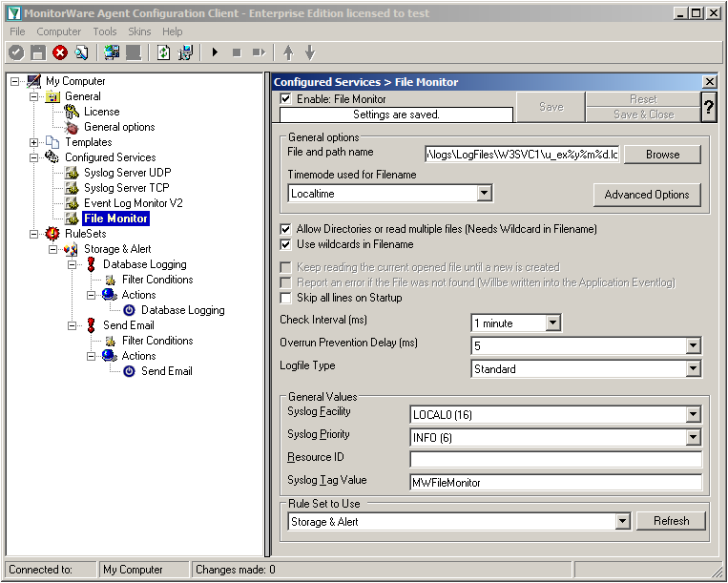
Task: Open the Help menu
Action: point(173,31)
